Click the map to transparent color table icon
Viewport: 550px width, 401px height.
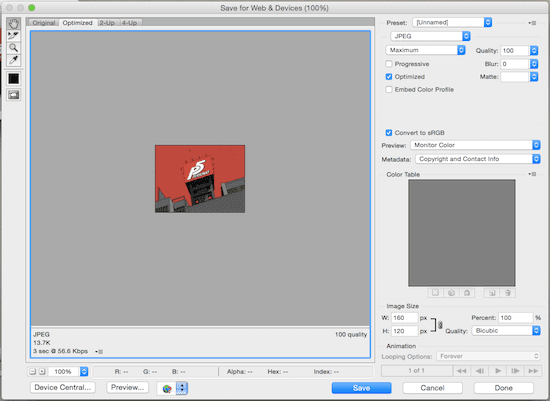pos(435,293)
